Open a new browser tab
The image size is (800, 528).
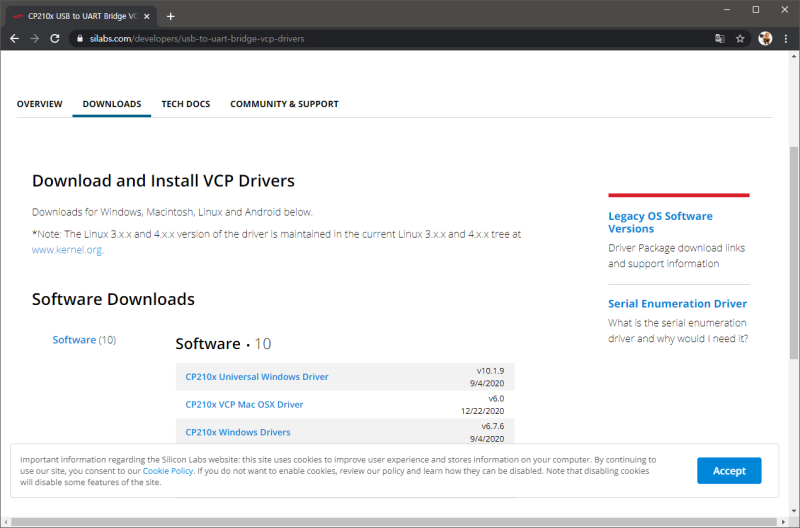[171, 16]
